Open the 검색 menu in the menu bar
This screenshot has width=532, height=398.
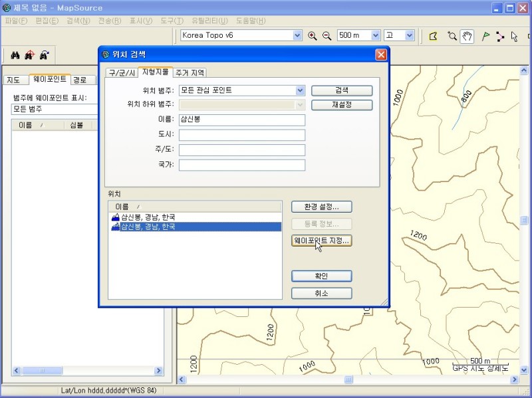tap(78, 21)
